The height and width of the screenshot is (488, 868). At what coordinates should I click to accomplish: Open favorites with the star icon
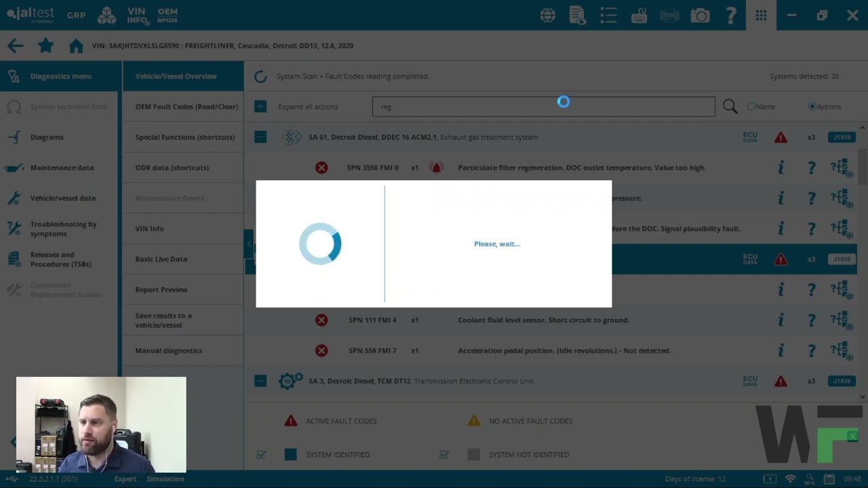click(x=45, y=45)
